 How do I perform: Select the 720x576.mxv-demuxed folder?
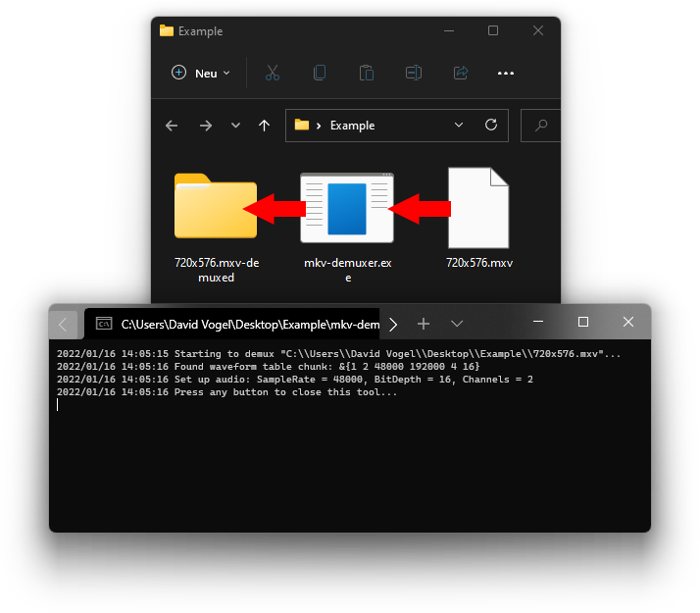click(x=217, y=228)
